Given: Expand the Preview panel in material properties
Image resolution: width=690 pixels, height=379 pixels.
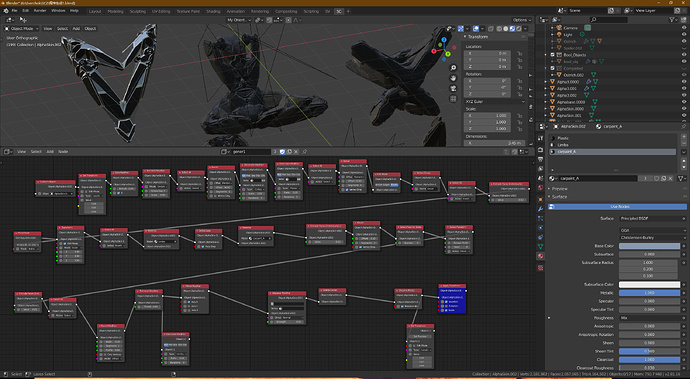Looking at the screenshot, I should (x=559, y=188).
